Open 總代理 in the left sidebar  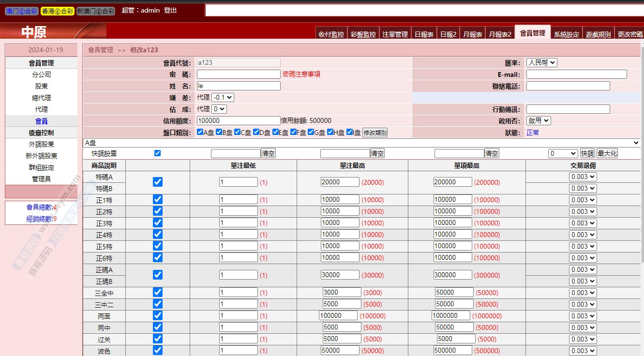point(42,98)
